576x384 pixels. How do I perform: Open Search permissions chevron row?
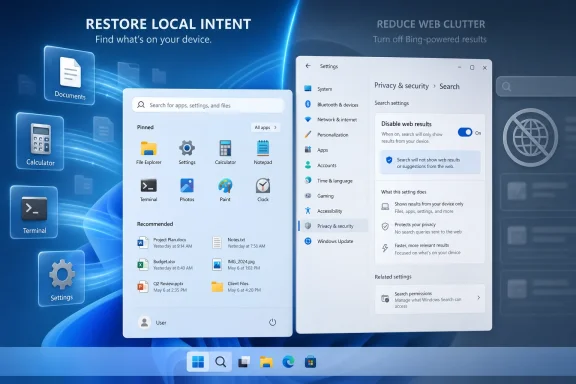point(430,298)
